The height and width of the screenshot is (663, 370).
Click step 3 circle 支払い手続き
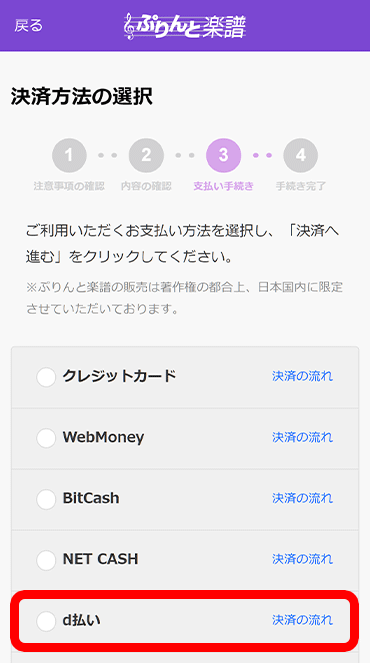[x=224, y=156]
